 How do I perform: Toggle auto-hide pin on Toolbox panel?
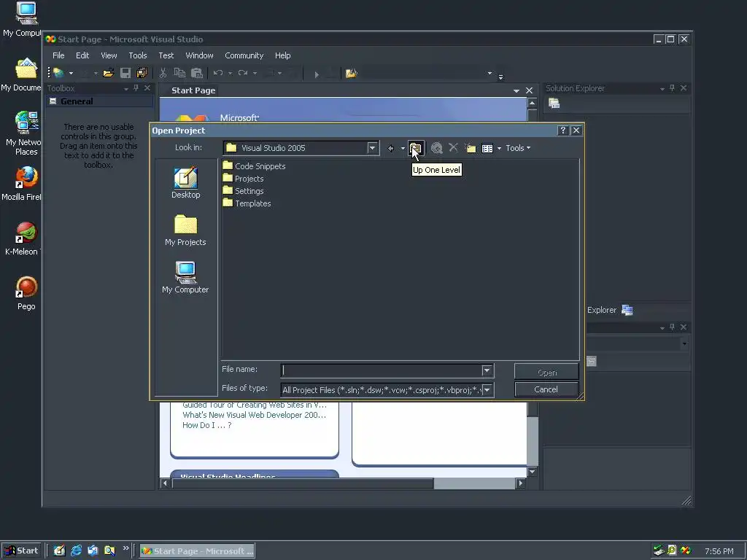pos(136,88)
